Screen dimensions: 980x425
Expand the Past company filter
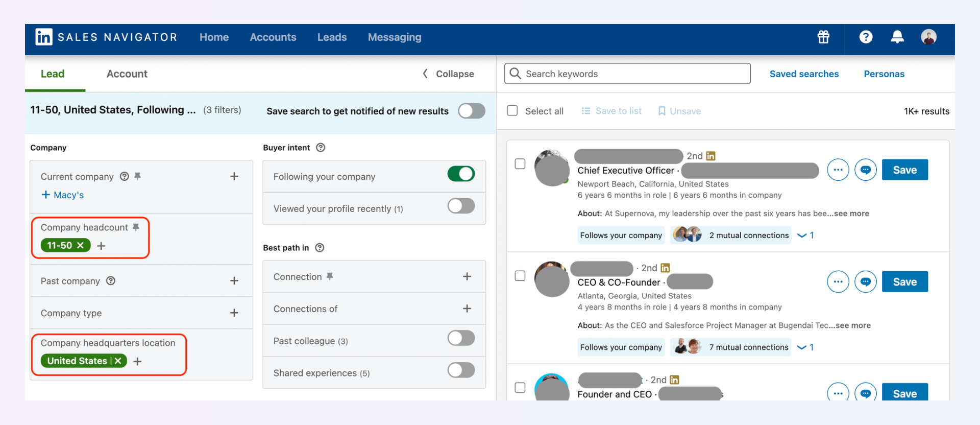click(234, 281)
